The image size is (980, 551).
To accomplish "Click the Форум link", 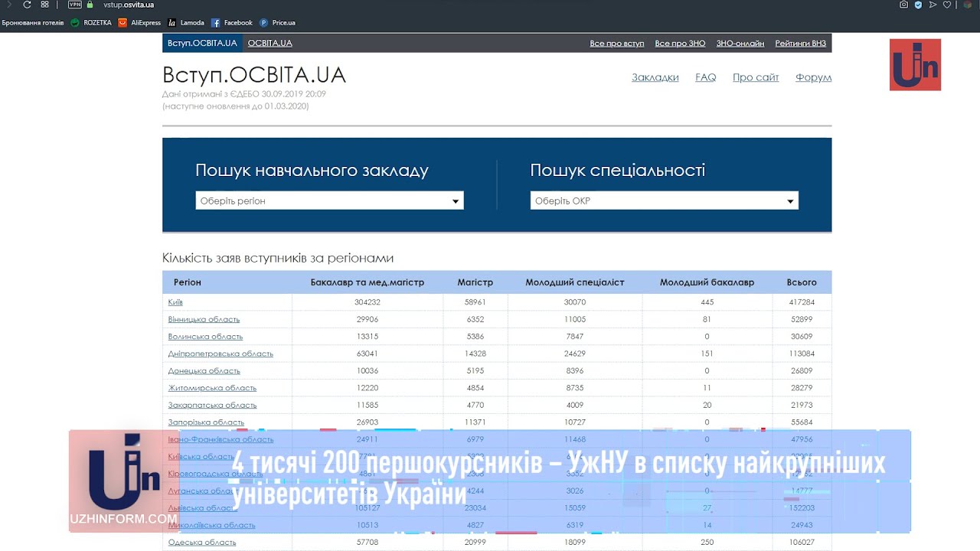I will (813, 77).
